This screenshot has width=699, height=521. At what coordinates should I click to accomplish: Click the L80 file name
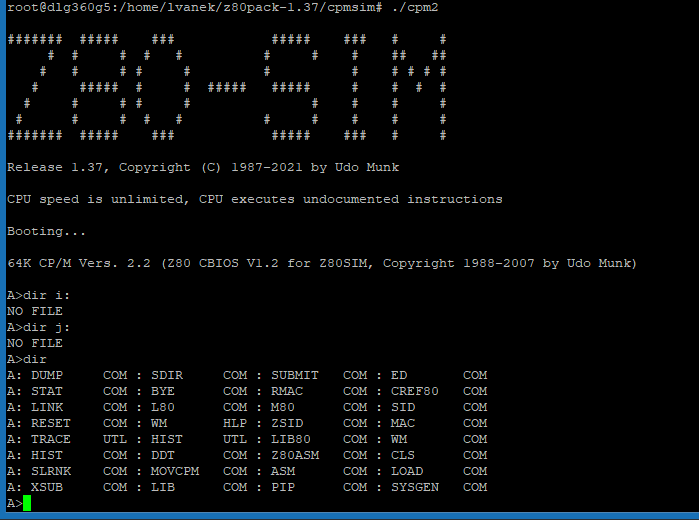(x=163, y=407)
